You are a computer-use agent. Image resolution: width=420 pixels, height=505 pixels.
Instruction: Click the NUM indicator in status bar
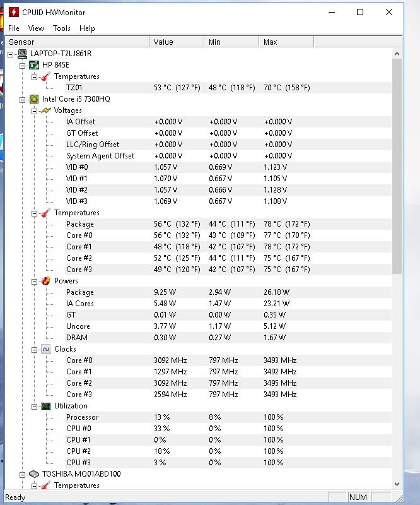click(x=358, y=497)
